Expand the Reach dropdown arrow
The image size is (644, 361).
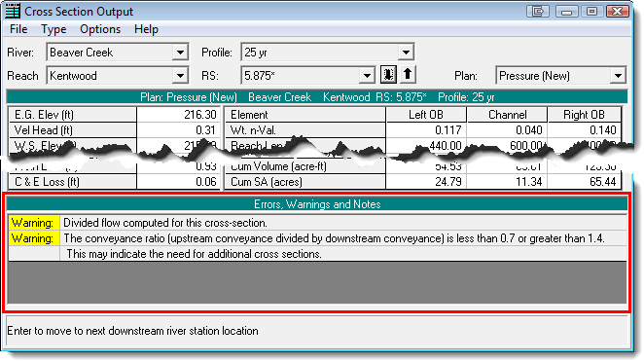[x=180, y=76]
